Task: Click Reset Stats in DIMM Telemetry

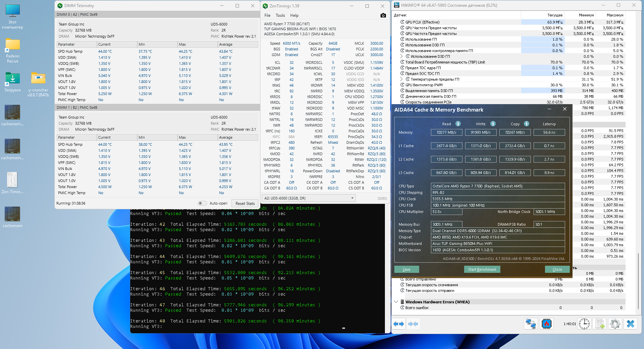Action: 245,203
